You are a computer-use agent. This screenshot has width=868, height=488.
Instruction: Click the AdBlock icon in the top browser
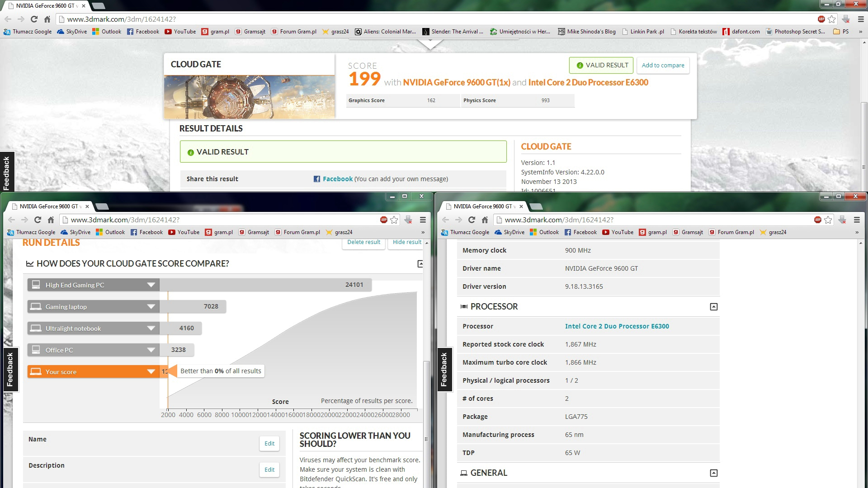click(x=821, y=19)
